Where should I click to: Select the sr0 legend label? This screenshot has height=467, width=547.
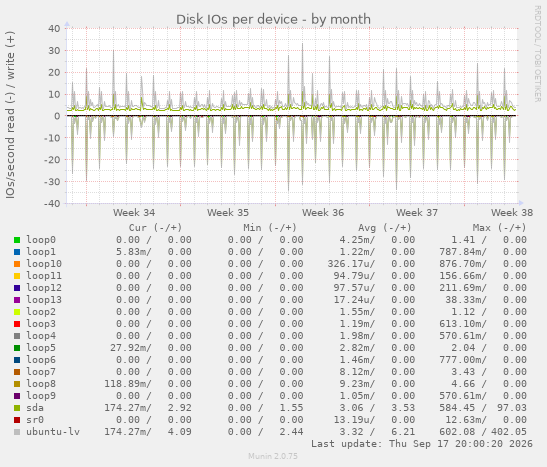click(35, 420)
